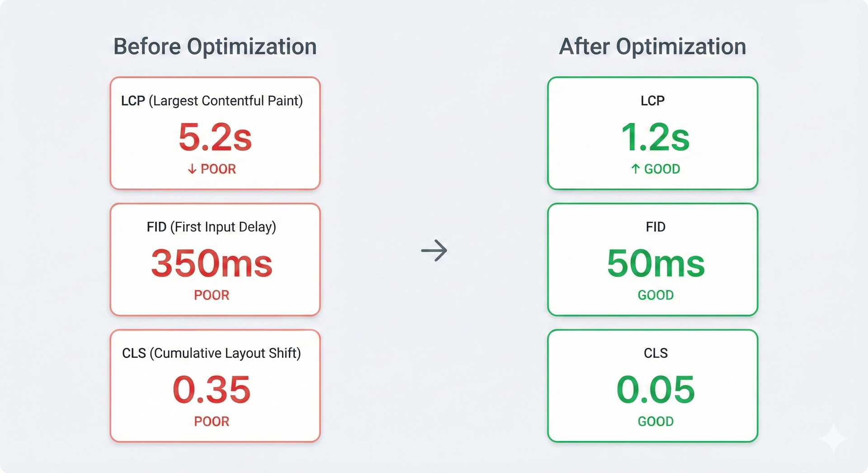Viewport: 868px width, 473px height.
Task: Click the up arrow beside the LCP GOOD label
Action: pyautogui.click(x=636, y=169)
